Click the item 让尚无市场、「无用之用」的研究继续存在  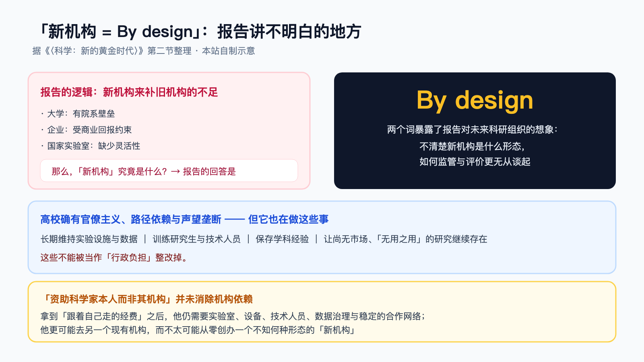click(x=405, y=239)
